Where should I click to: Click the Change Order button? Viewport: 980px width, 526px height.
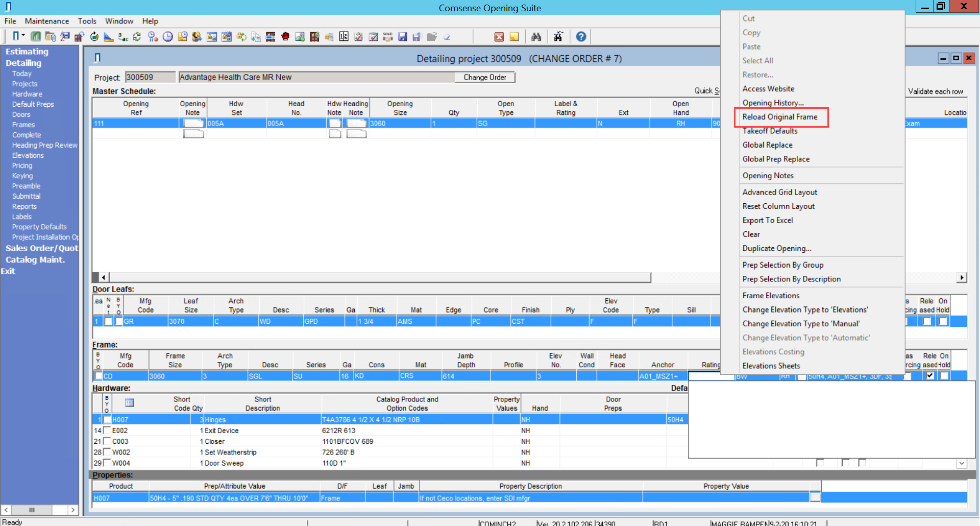(485, 77)
